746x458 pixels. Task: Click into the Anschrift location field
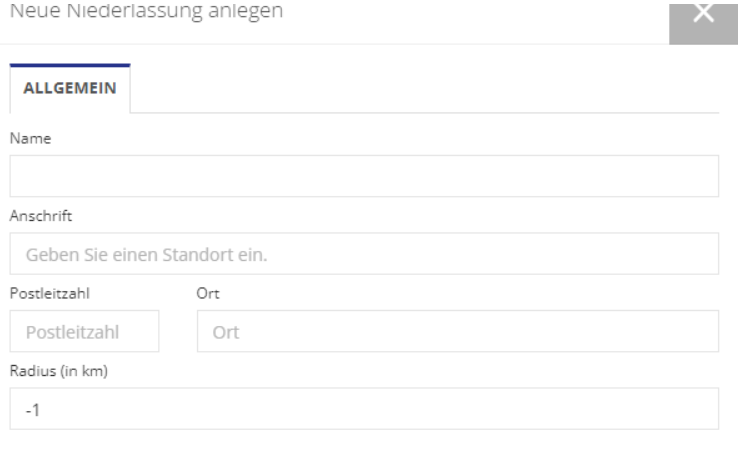point(364,253)
